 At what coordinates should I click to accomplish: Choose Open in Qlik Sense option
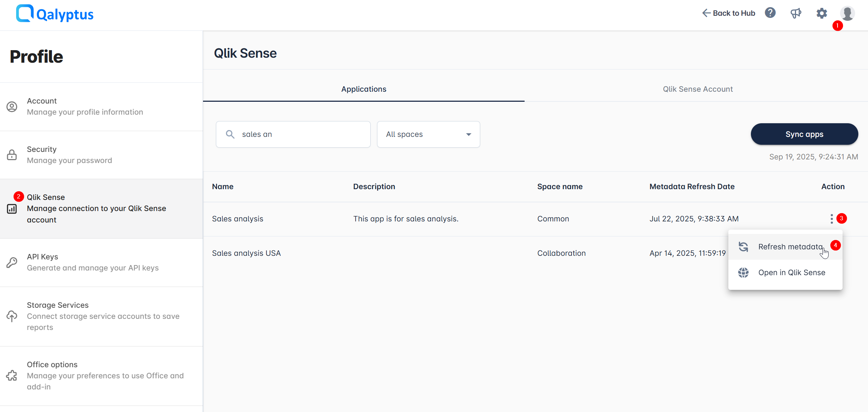point(792,272)
